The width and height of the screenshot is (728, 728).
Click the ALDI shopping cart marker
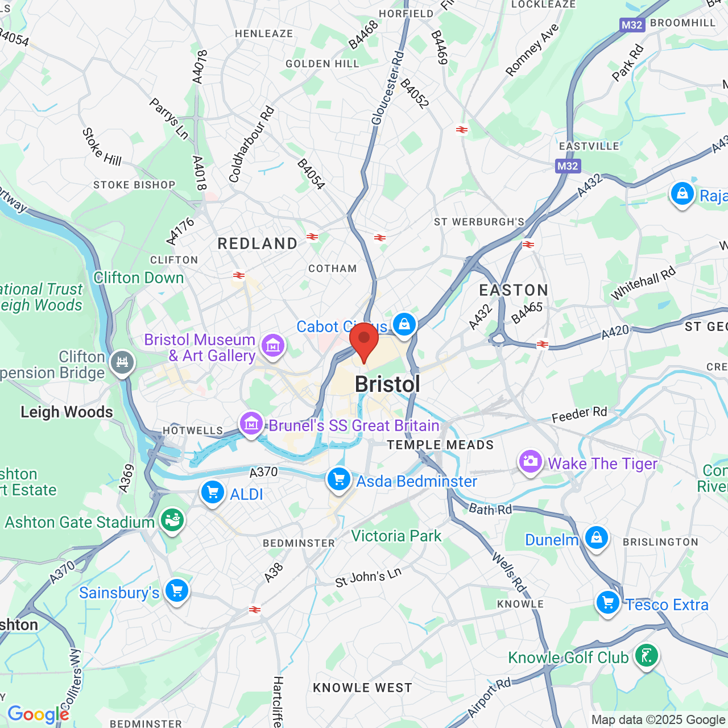click(x=213, y=493)
